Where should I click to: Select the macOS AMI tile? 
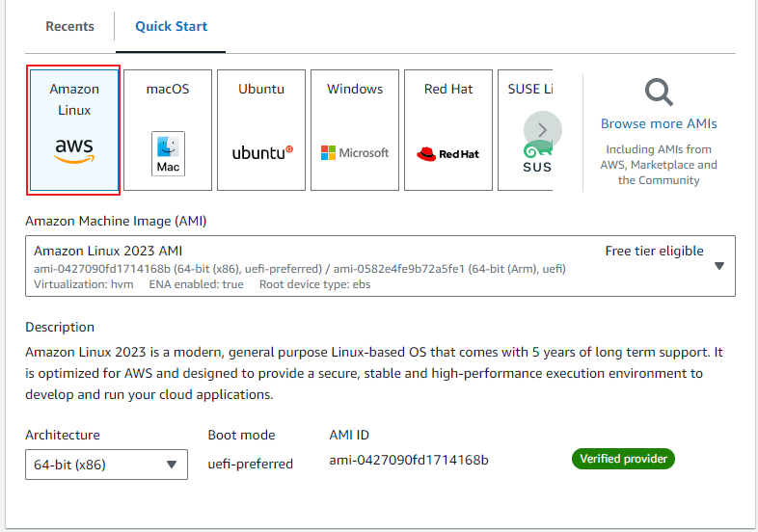(x=168, y=130)
